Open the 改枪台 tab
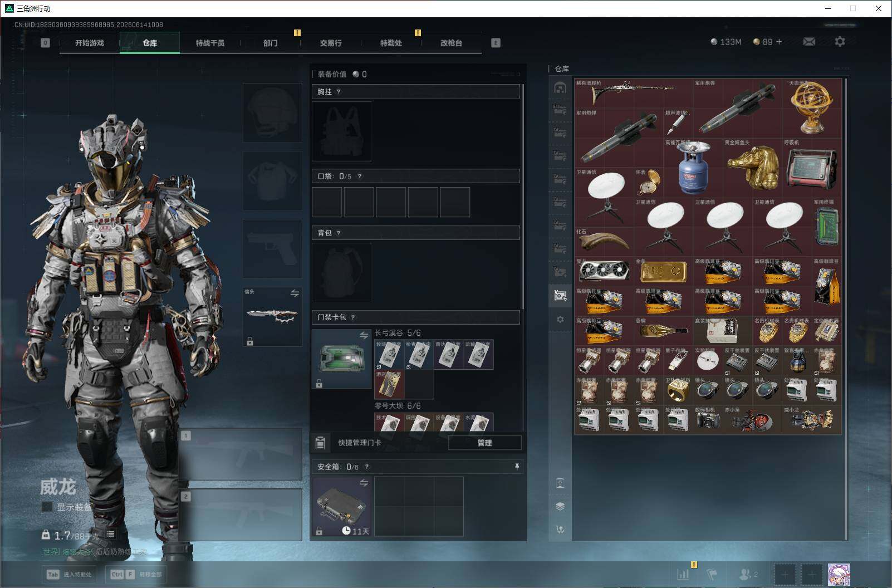This screenshot has width=892, height=588. (451, 43)
